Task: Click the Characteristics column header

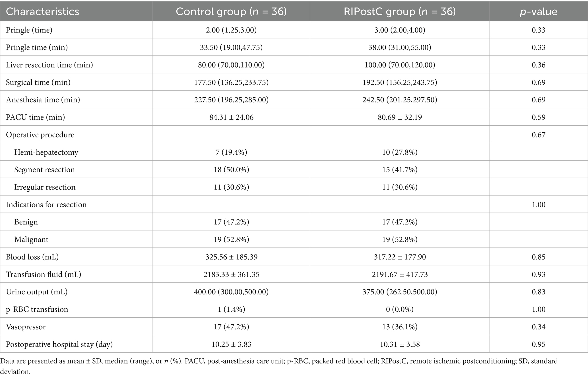Action: (x=43, y=11)
